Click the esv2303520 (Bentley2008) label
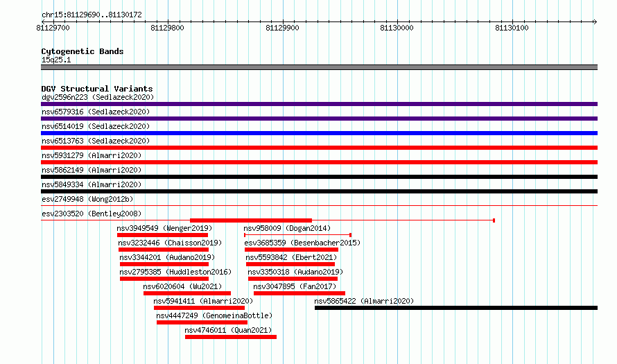The width and height of the screenshot is (617, 364). [x=92, y=214]
